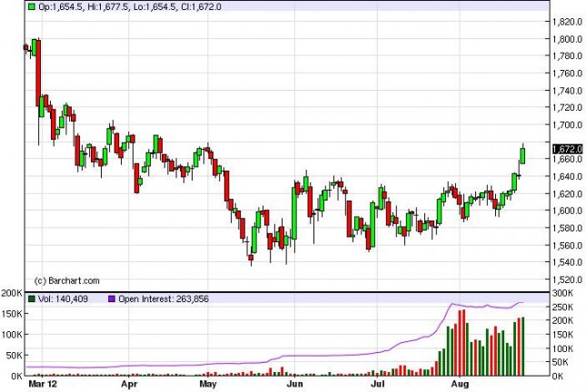Click the 1,640.0 price axis label
The image size is (586, 392).
[x=567, y=176]
